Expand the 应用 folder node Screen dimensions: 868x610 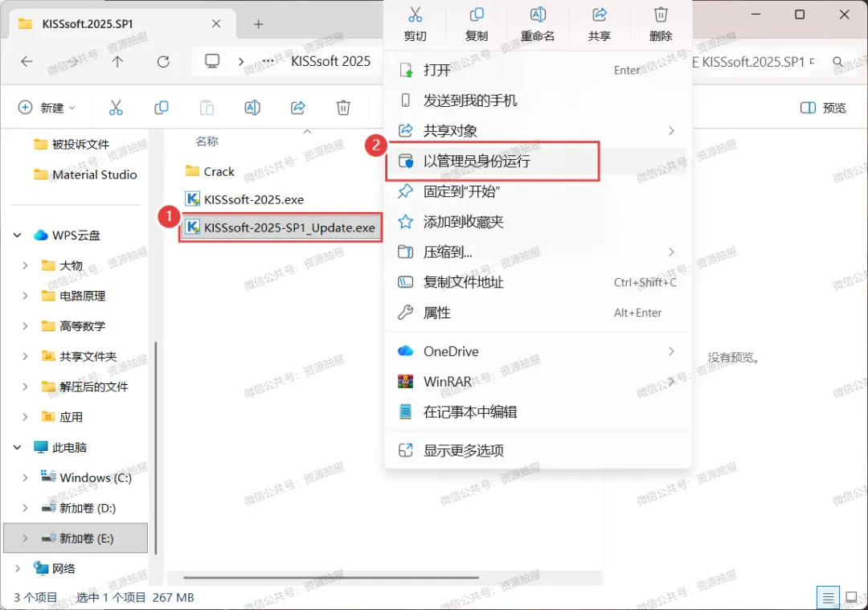(x=25, y=417)
